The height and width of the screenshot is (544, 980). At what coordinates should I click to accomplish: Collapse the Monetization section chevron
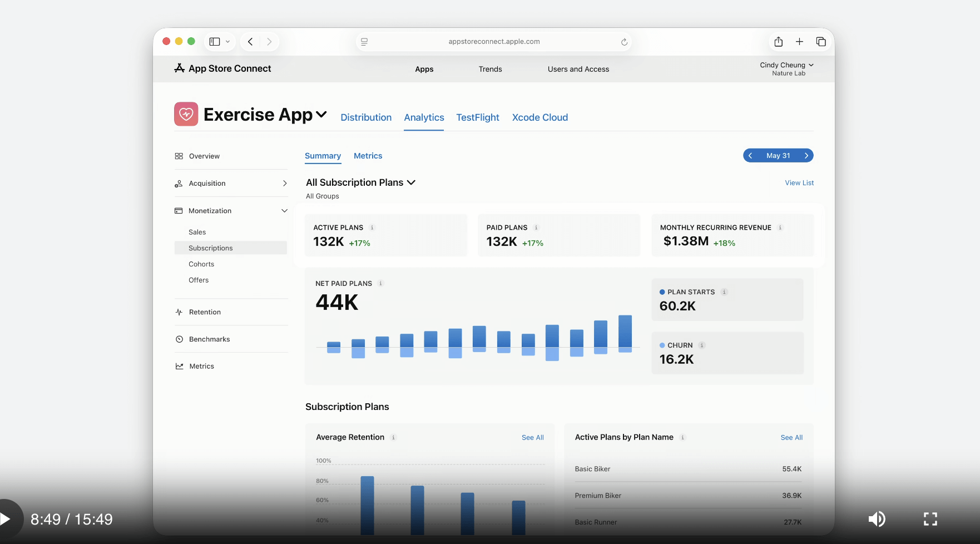[x=284, y=211]
